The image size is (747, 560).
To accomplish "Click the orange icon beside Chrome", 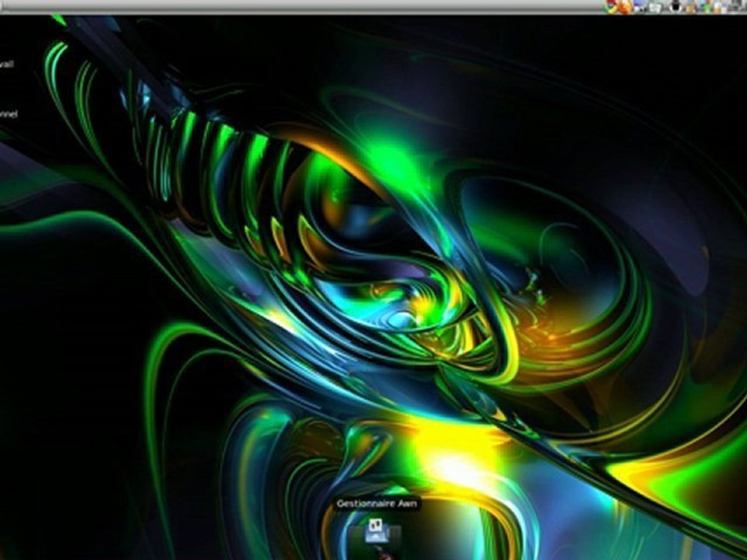I will click(625, 7).
